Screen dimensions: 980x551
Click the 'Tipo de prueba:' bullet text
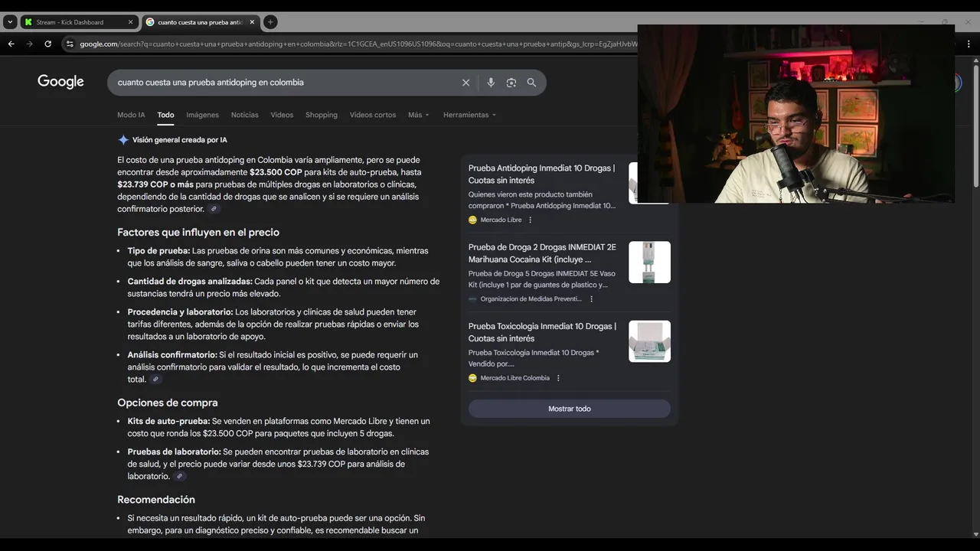click(x=158, y=251)
